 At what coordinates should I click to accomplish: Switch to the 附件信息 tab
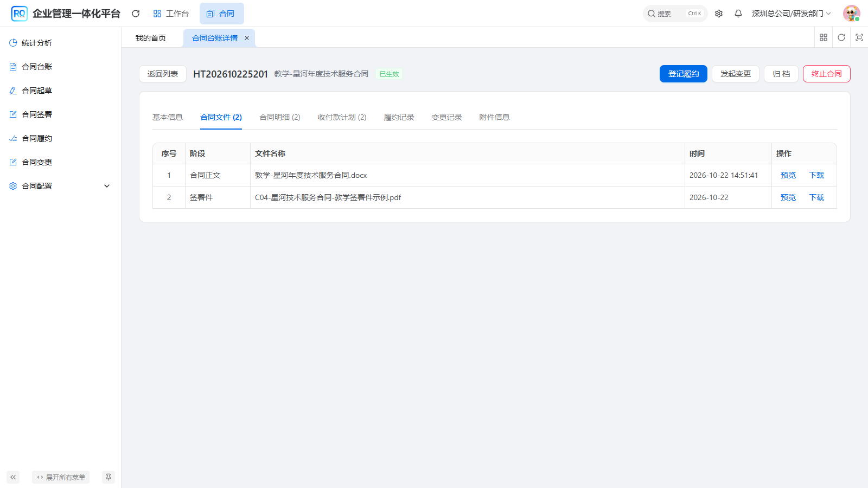(x=495, y=117)
